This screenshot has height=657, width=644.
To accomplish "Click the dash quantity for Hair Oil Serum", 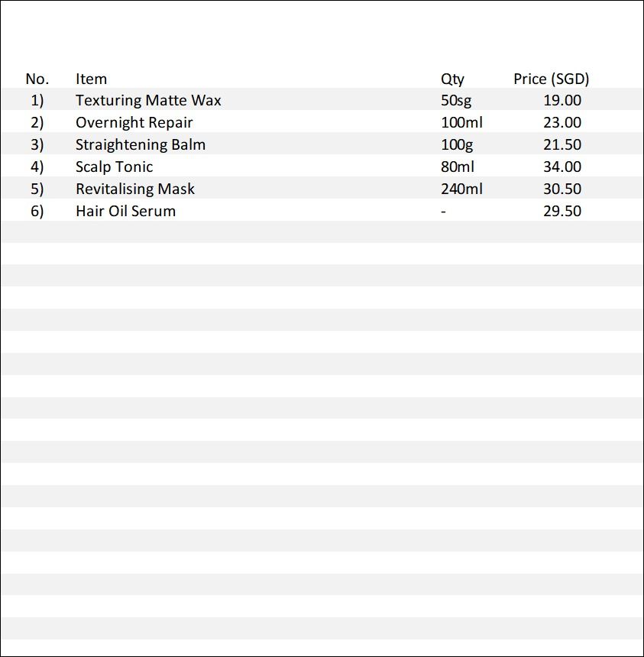I will 443,211.
